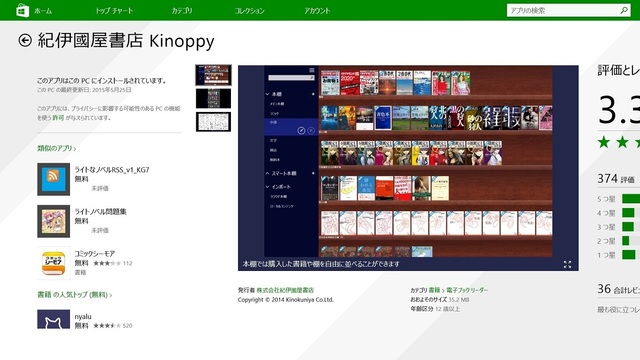Expand the screenshot to full screen
This screenshot has width=640, height=360.
coord(567,264)
